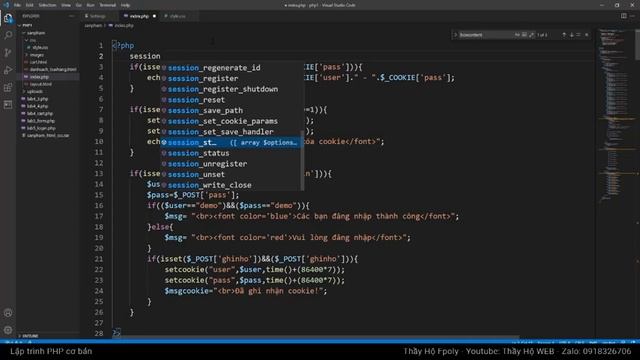Choose session_write_close suggestion
The image size is (640, 360).
231,185
